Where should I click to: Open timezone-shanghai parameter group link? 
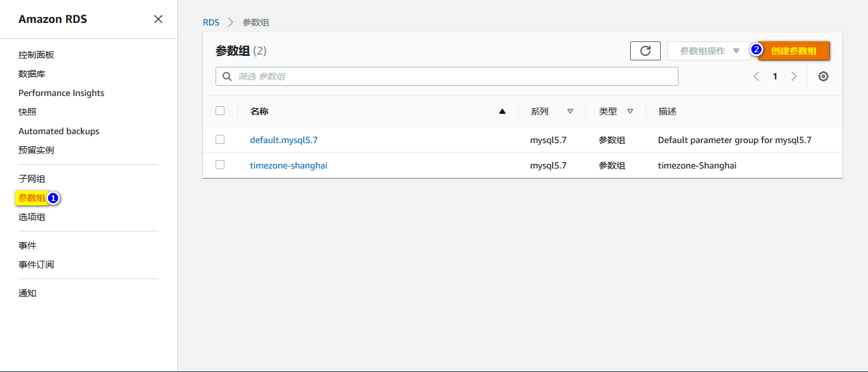tap(289, 165)
